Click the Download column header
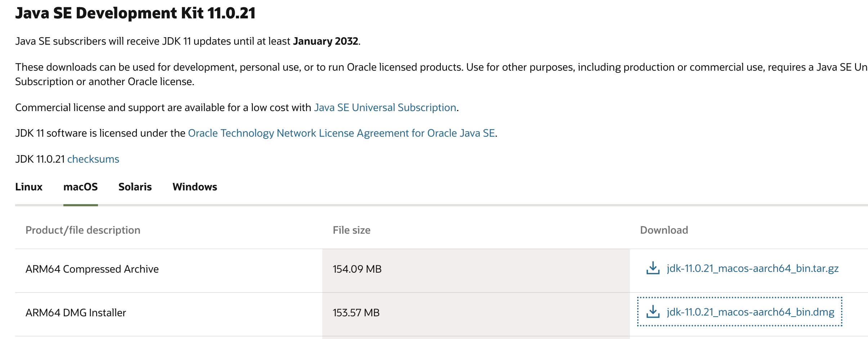868x339 pixels. tap(664, 230)
